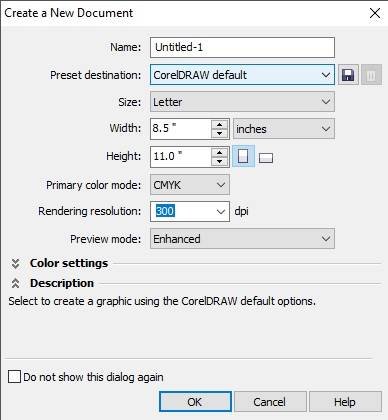Screen dimensions: 388x420
Task: Open the inches units dropdown
Action: (x=284, y=129)
